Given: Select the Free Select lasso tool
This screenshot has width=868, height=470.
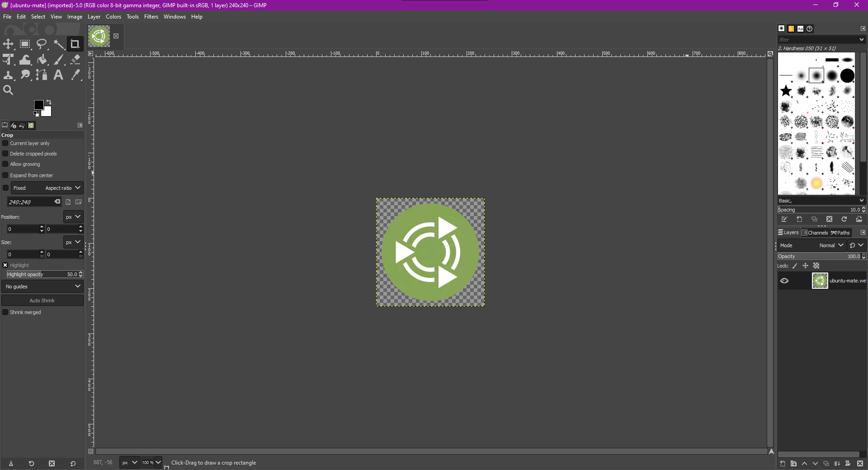Looking at the screenshot, I should [x=42, y=44].
